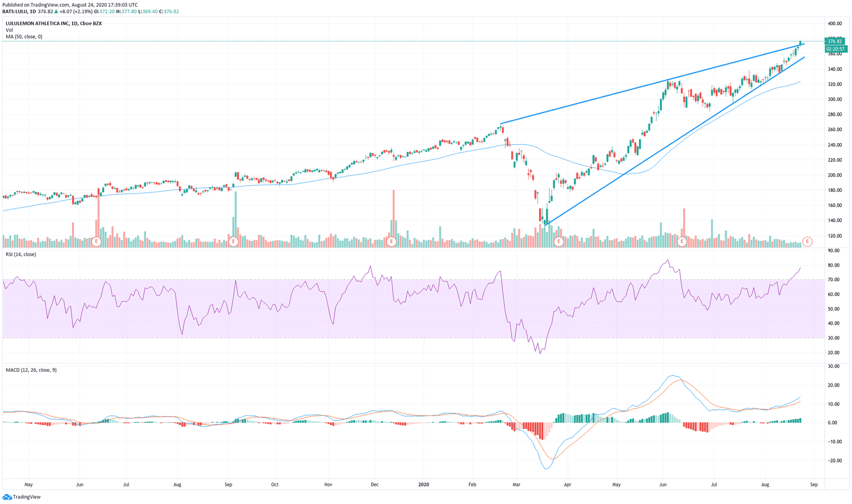Image resolution: width=852 pixels, height=504 pixels.
Task: Click the Oct label on time axis
Action: pos(275,485)
